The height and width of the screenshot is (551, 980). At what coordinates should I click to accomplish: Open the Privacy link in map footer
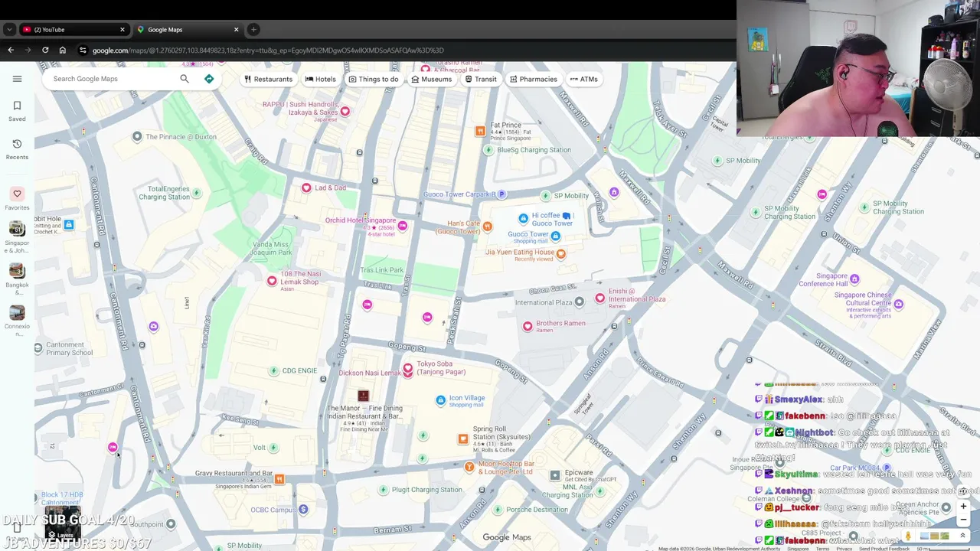point(844,549)
